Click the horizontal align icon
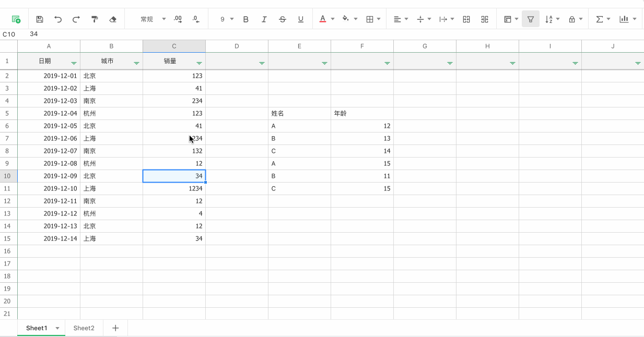This screenshot has width=644, height=337. point(397,19)
